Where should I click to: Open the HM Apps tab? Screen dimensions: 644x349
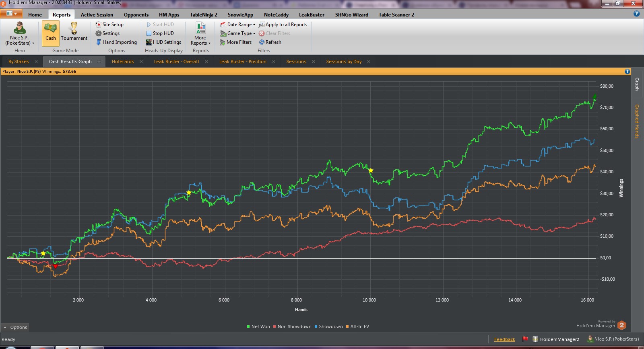click(x=169, y=15)
